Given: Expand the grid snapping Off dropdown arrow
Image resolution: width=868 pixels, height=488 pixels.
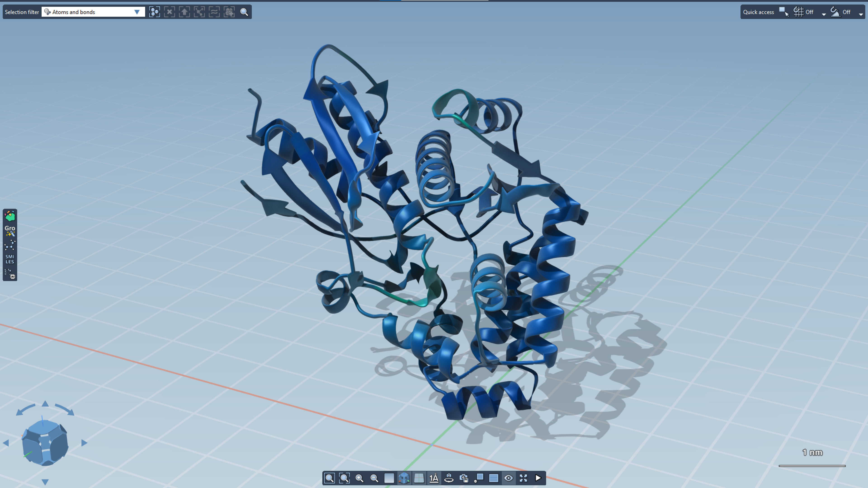Looking at the screenshot, I should pyautogui.click(x=823, y=14).
